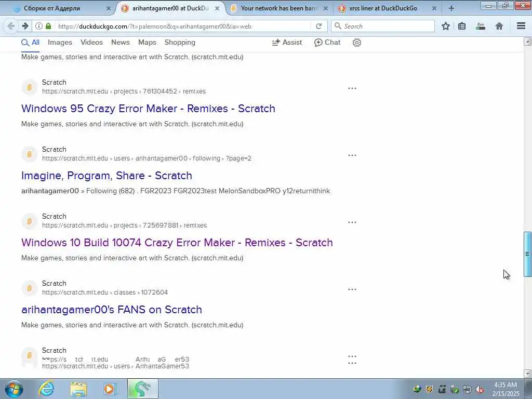Open arihantagamer00's FANS on Scratch link
This screenshot has height=399, width=532.
(x=112, y=310)
